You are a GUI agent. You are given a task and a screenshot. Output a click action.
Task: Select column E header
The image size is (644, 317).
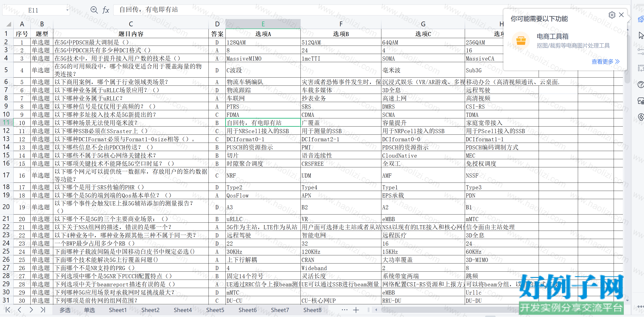coord(263,24)
